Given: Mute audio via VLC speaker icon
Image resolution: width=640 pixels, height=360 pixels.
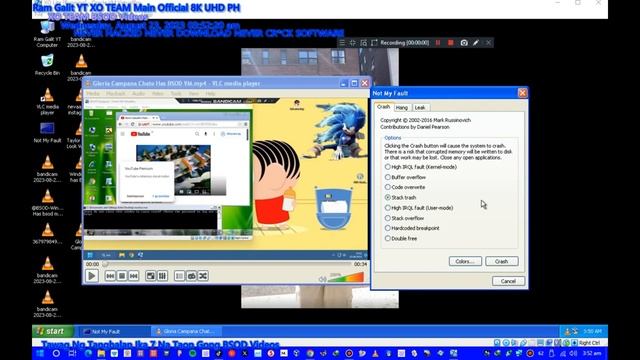Looking at the screenshot, I should [322, 279].
